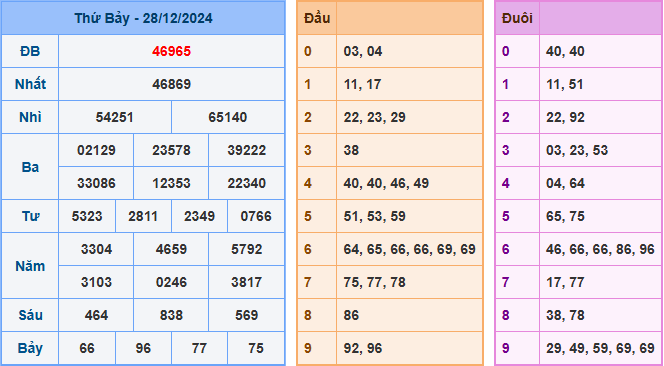Screen dimensions: 664x366
Task: Select Ba prize number 22340
Action: 247,183
